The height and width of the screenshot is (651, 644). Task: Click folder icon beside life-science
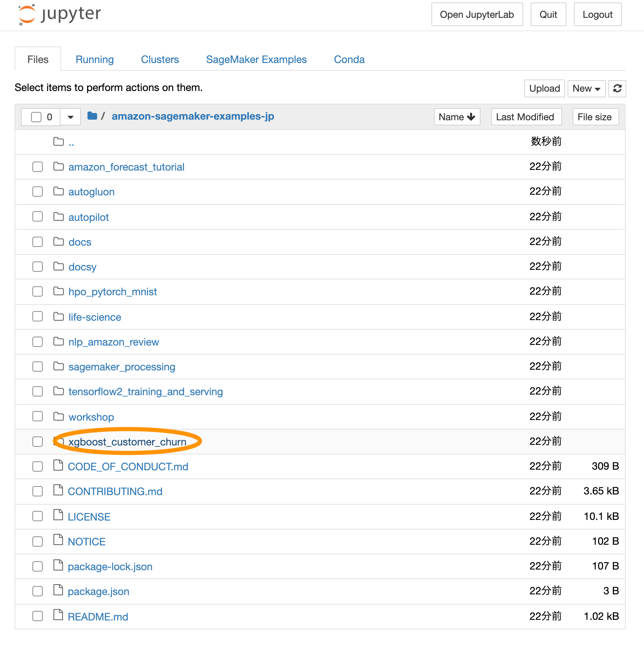tap(59, 317)
